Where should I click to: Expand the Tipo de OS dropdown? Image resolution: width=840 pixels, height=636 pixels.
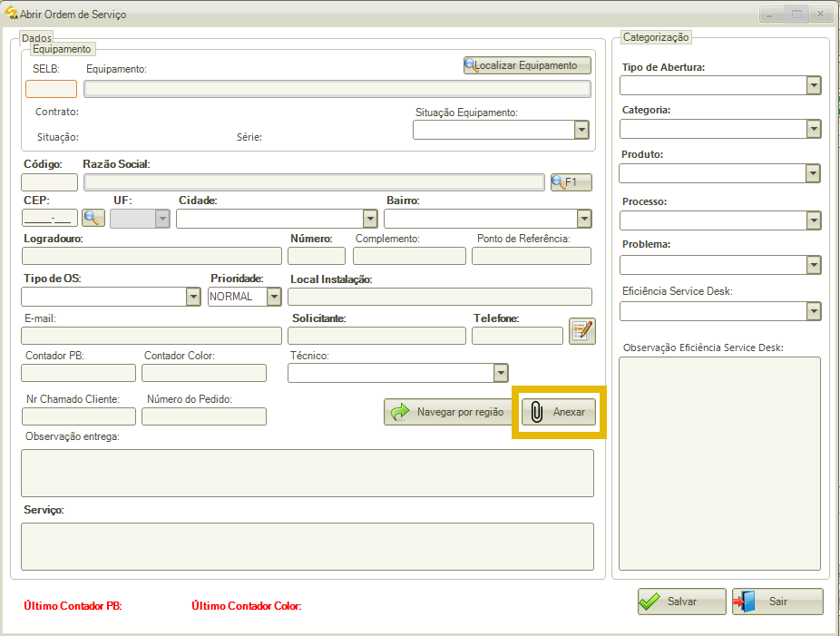point(193,297)
